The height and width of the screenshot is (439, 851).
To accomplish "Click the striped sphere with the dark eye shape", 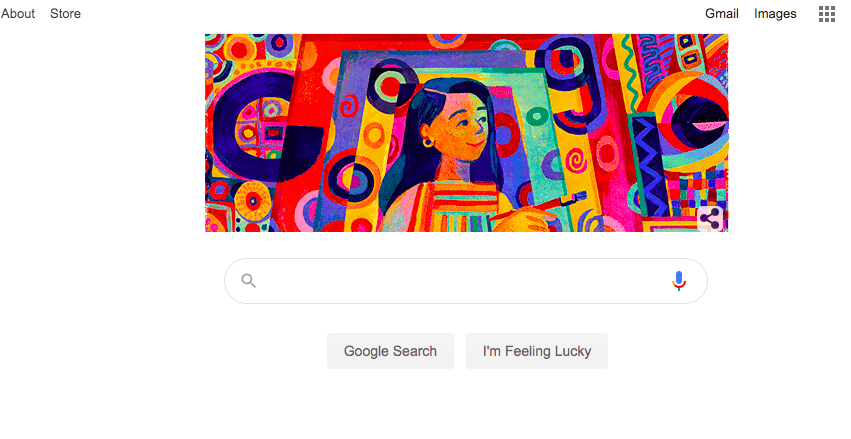I will 685,120.
